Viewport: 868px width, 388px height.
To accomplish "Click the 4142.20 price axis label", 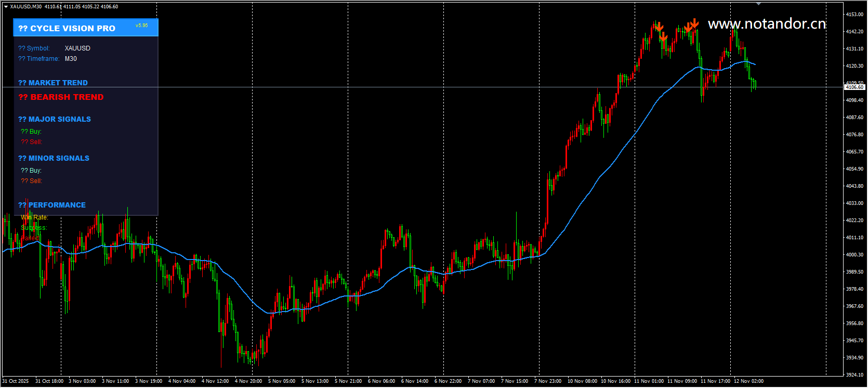I will tap(854, 32).
